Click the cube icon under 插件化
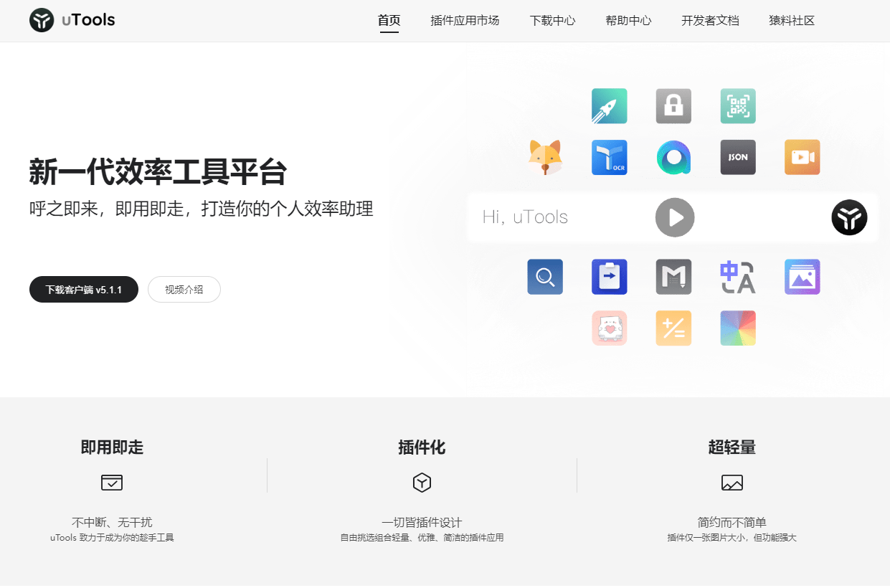 tap(422, 483)
